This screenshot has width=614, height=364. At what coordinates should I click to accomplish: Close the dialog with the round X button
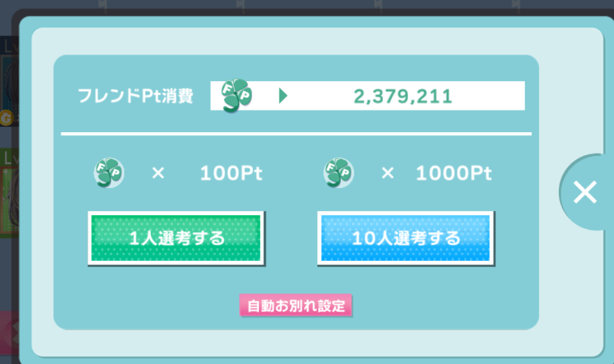[585, 192]
